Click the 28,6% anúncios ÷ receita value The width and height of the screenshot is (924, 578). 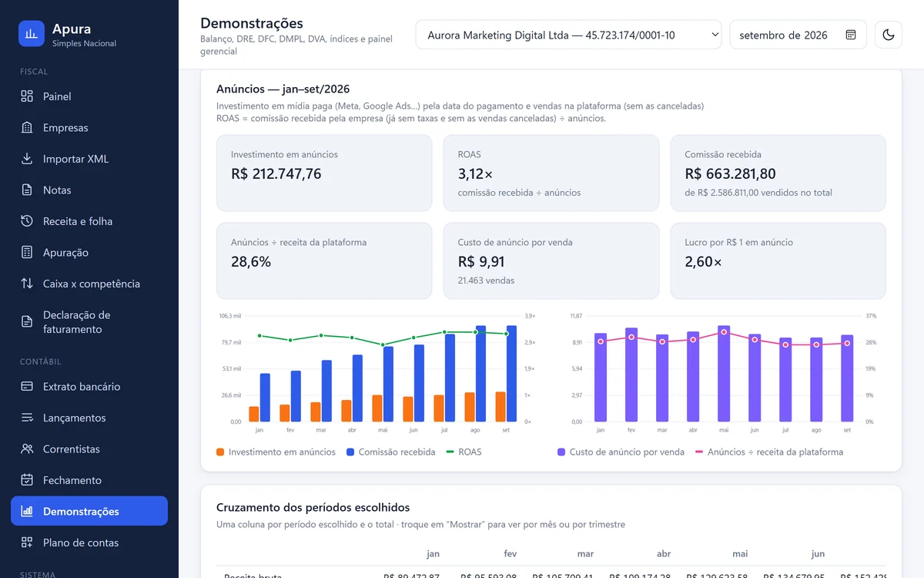pos(251,262)
